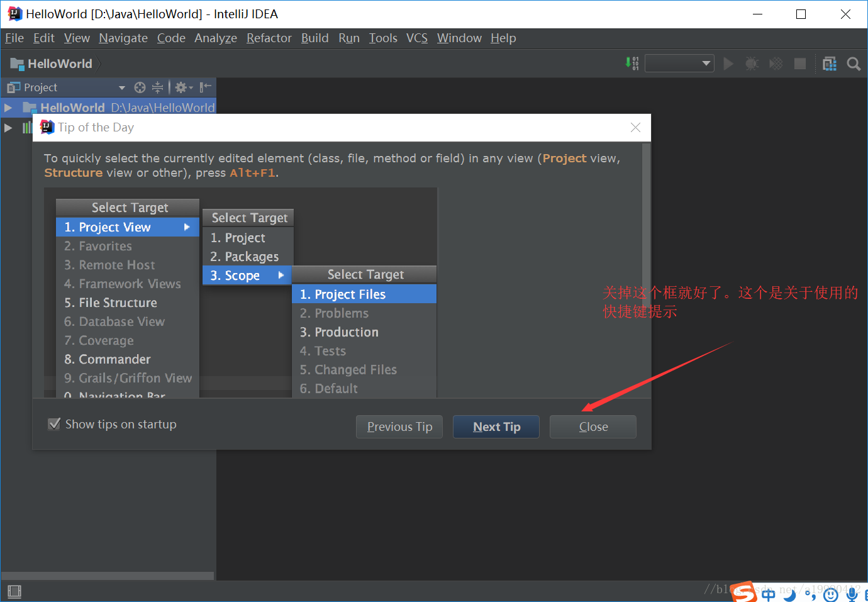The width and height of the screenshot is (868, 602).
Task: Click the Sogou S icon in tray
Action: [744, 593]
